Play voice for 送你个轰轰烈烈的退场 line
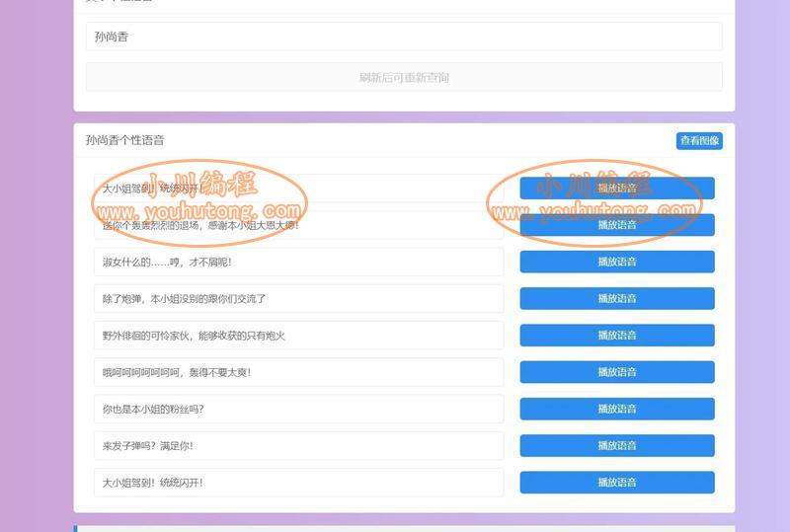 pyautogui.click(x=616, y=225)
